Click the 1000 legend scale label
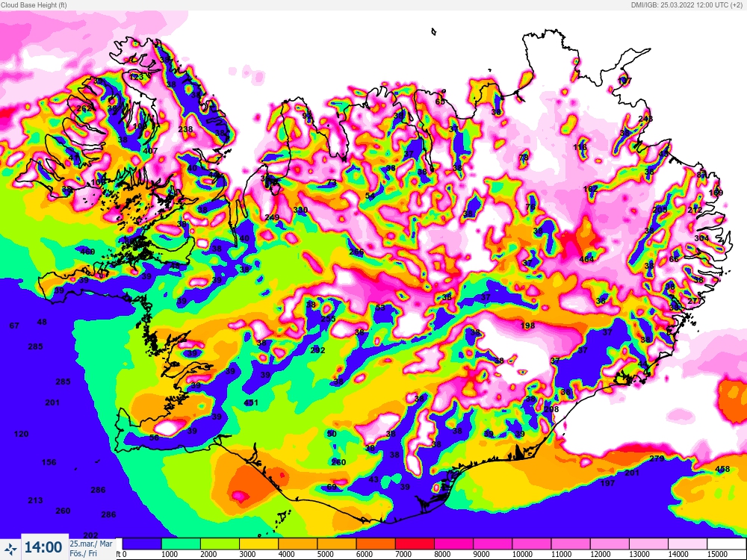The height and width of the screenshot is (560, 747). (169, 554)
